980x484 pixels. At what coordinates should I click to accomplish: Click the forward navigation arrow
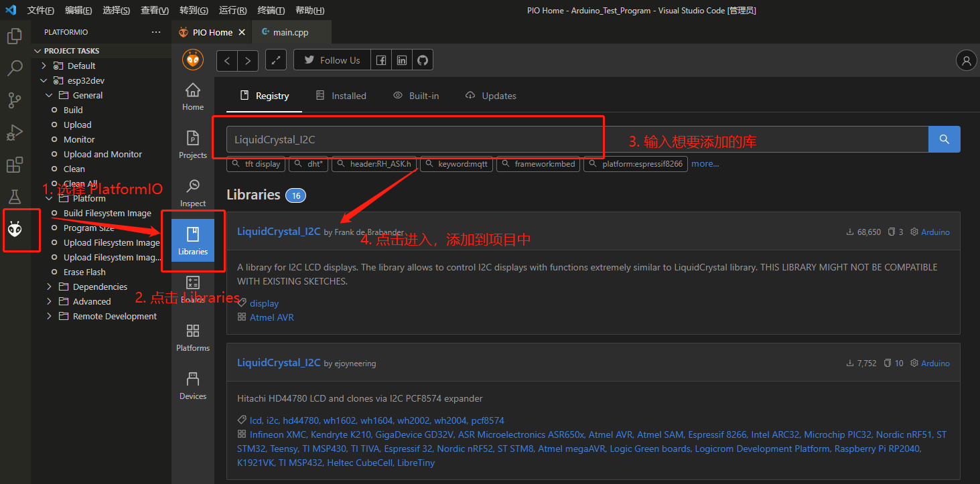point(248,60)
